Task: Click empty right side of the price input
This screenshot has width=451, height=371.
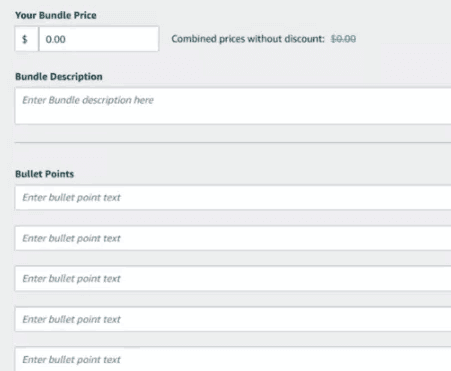Action: 113,39
